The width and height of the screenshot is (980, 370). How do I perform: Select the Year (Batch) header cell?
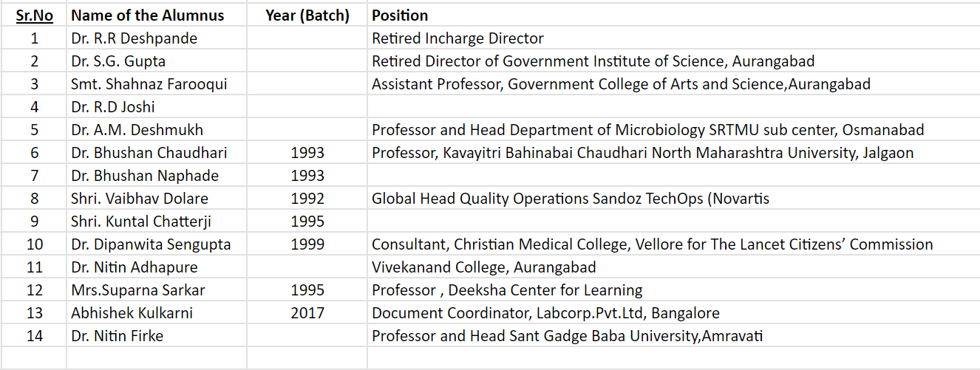(307, 16)
